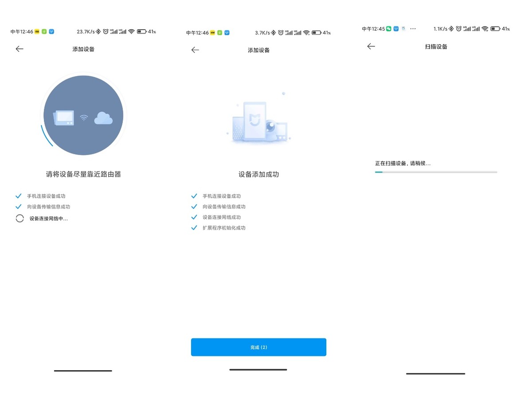Tap the 正在扫描设备 scanning progress bar
Screen dimensions: 532x399
436,172
